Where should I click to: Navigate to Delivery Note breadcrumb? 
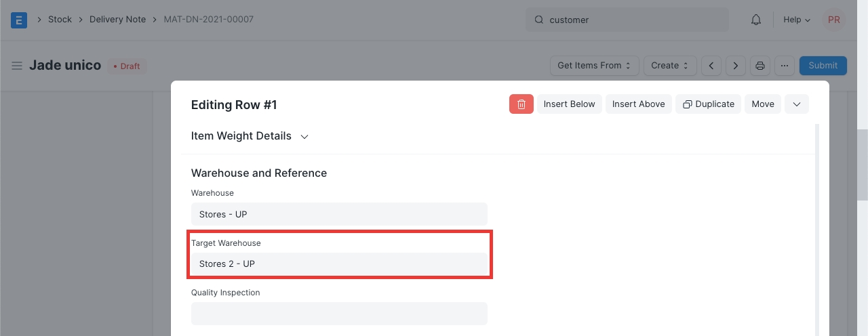tap(117, 20)
